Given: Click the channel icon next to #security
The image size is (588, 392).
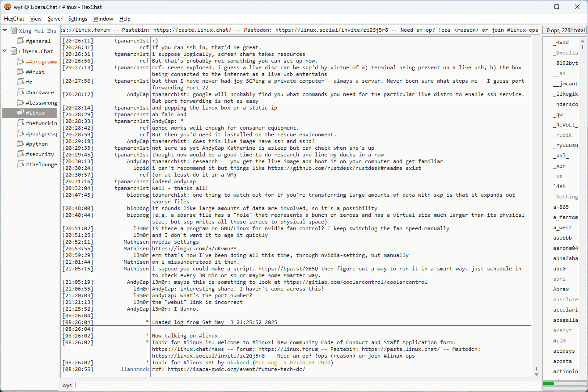Looking at the screenshot, I should [x=21, y=154].
